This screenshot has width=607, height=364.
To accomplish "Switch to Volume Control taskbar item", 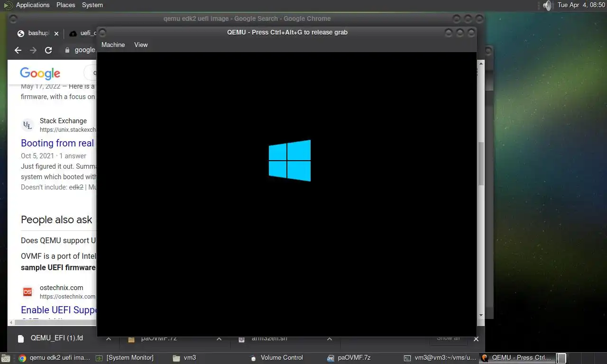I will (x=277, y=358).
